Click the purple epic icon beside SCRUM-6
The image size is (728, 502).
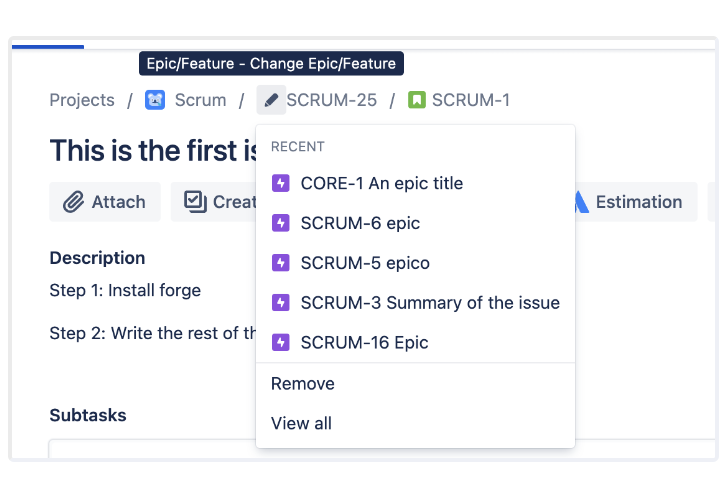pos(280,223)
